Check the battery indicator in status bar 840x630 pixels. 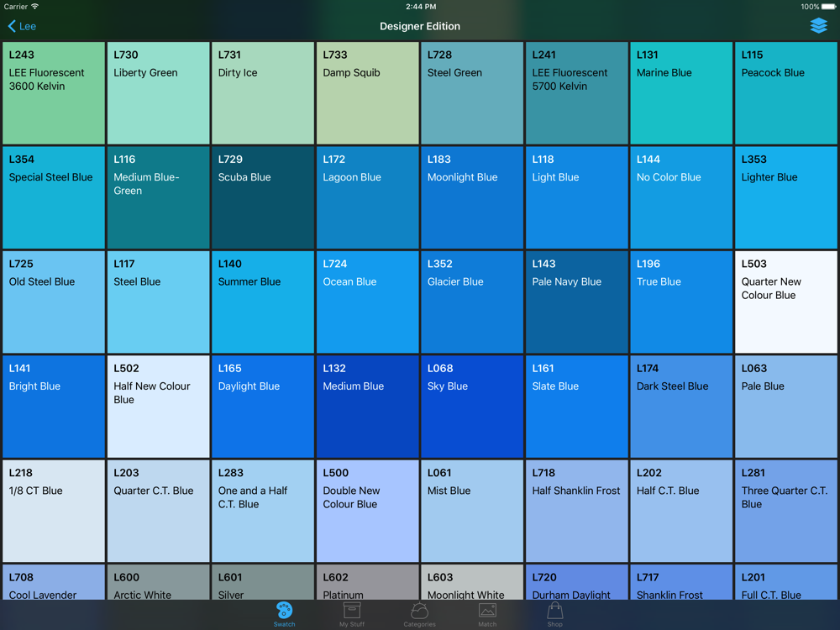point(827,7)
